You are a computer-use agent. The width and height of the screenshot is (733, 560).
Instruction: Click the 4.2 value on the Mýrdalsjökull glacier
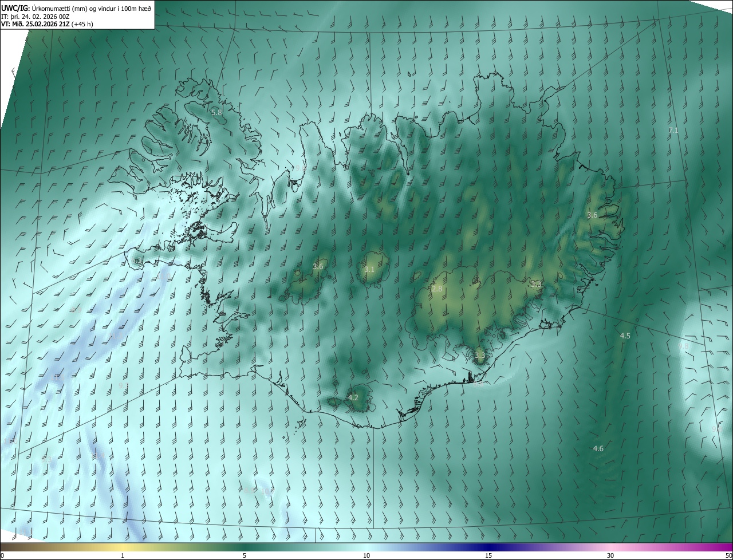353,397
